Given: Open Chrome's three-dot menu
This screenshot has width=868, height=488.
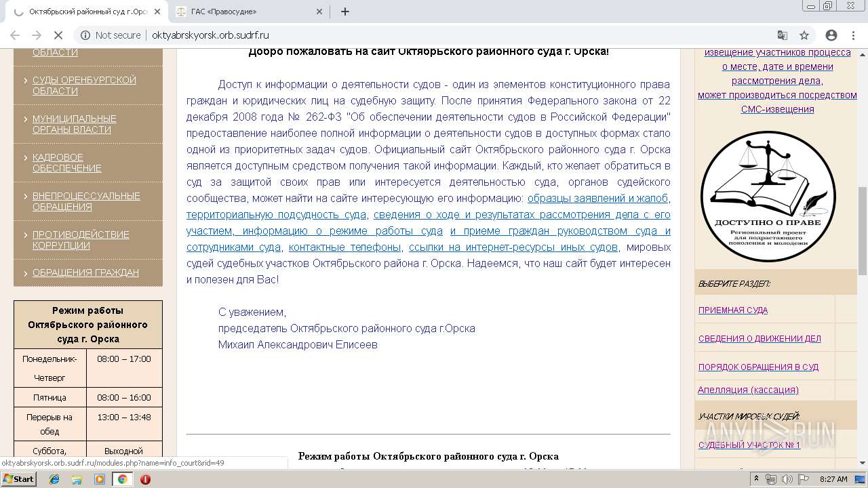Looking at the screenshot, I should click(853, 35).
